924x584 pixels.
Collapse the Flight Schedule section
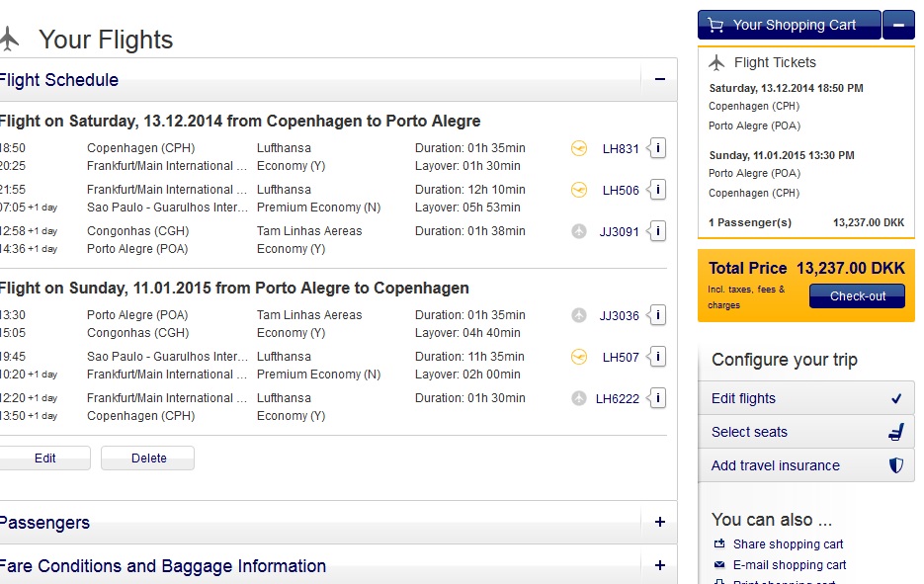(x=659, y=80)
